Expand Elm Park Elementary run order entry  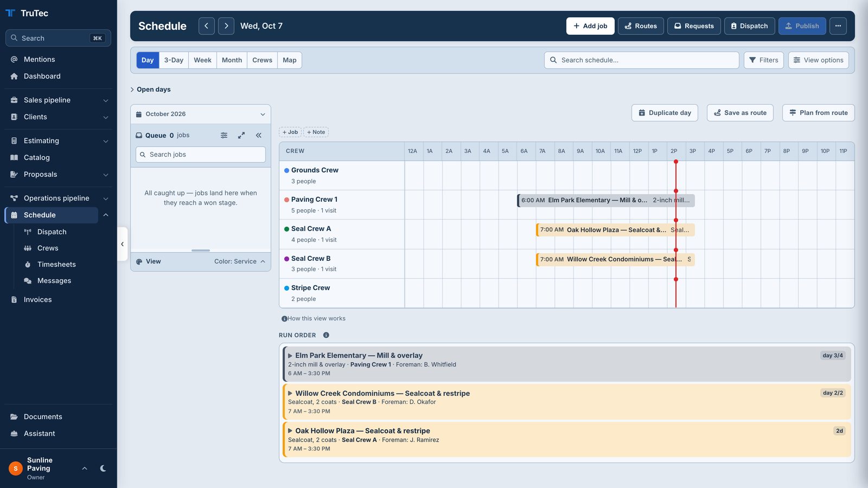[x=290, y=356]
